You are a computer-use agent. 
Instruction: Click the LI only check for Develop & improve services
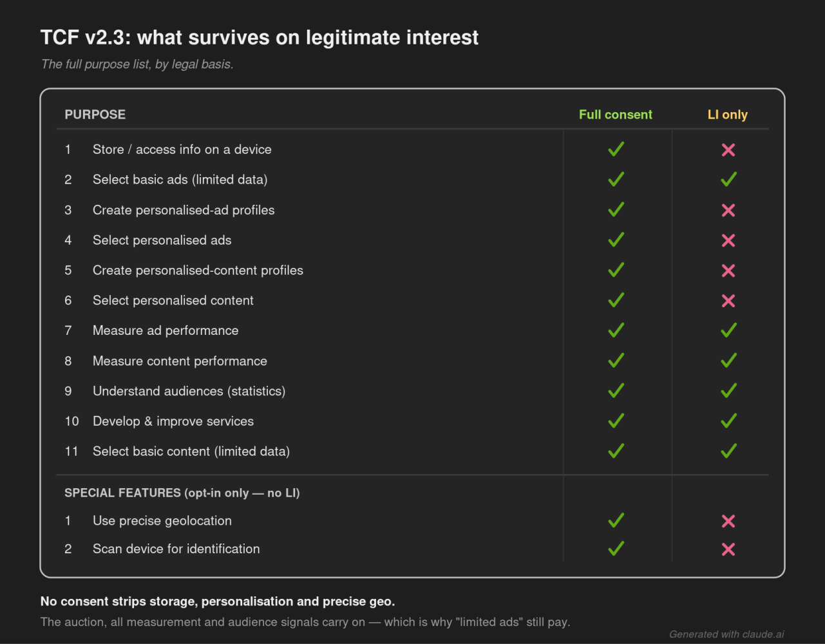pyautogui.click(x=728, y=421)
